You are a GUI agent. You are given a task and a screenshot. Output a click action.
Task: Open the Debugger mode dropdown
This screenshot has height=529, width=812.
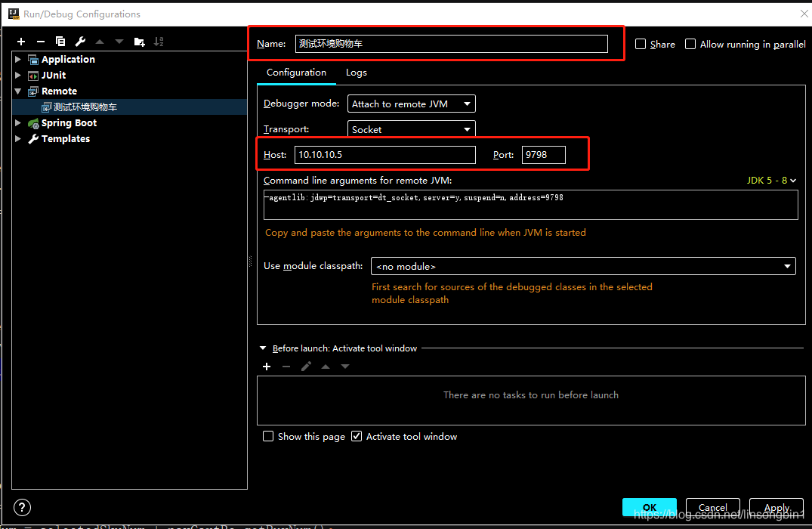(411, 104)
